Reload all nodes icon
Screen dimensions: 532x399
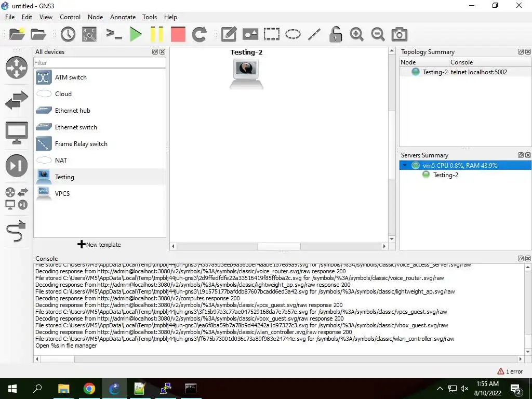click(199, 34)
